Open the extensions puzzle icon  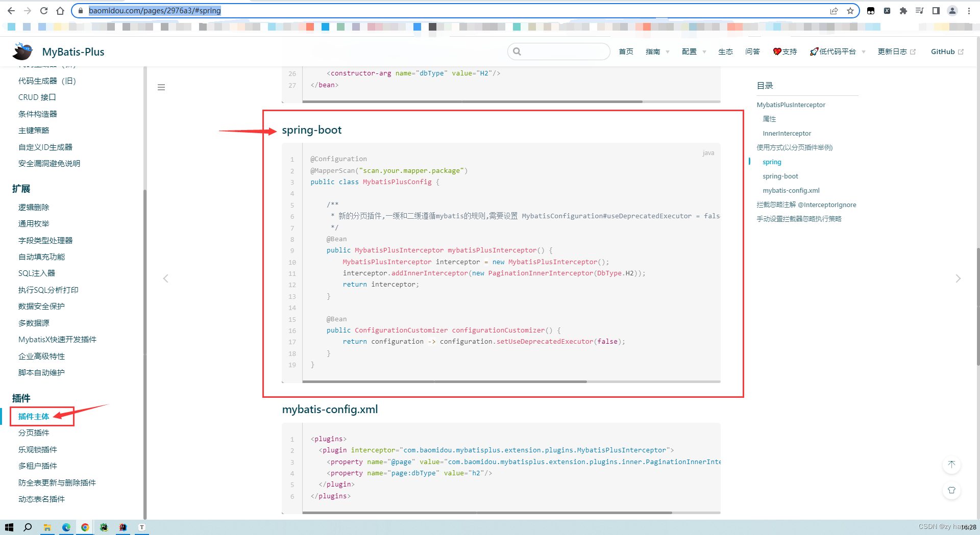[903, 11]
